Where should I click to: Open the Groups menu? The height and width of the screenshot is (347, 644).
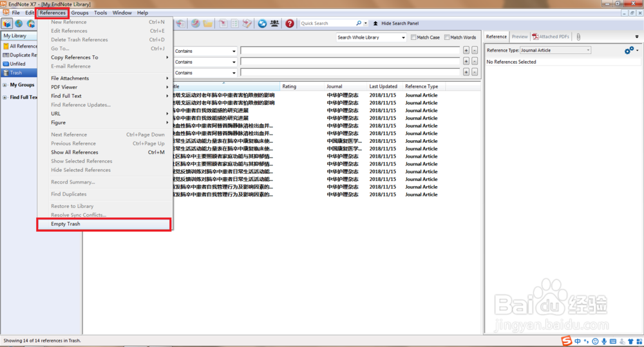tap(80, 13)
